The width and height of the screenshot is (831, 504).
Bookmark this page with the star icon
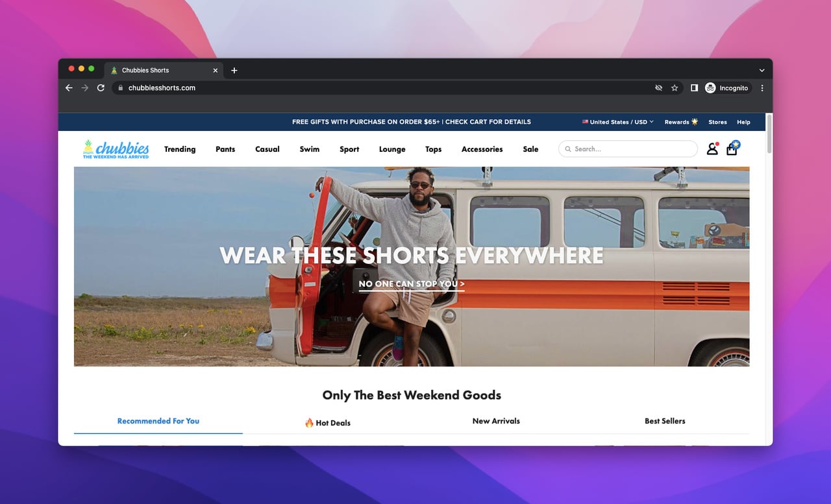coord(675,88)
